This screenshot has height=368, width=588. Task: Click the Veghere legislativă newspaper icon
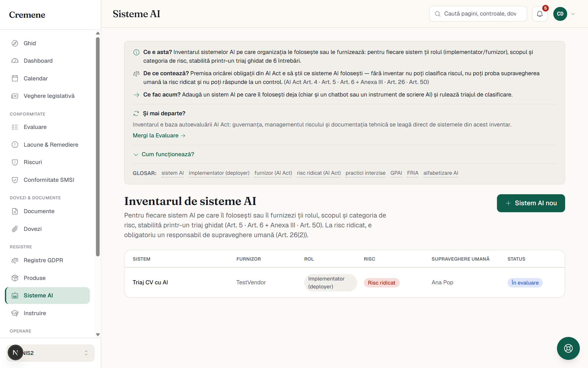coord(15,96)
